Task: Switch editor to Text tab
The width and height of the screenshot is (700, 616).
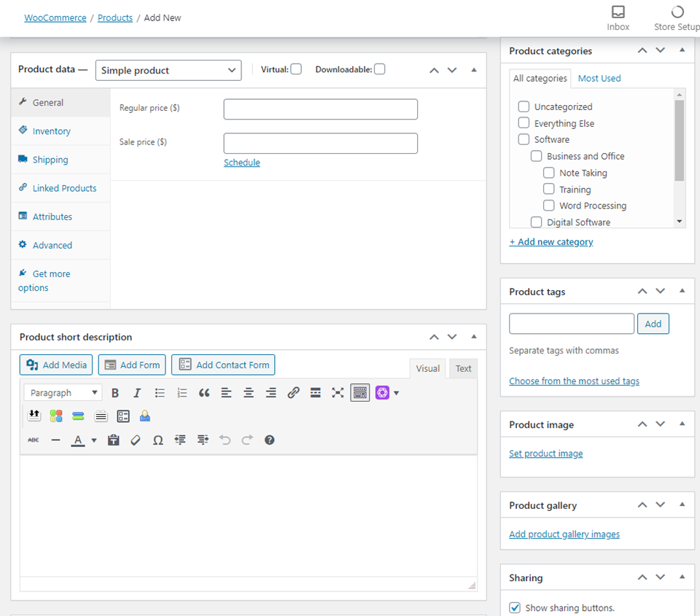Action: point(464,369)
